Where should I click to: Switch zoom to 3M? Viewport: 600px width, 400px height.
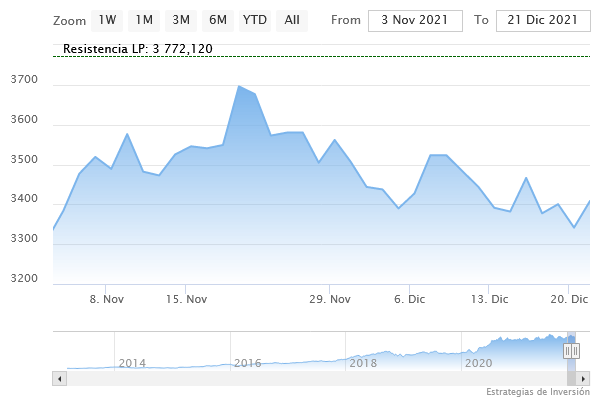(181, 20)
